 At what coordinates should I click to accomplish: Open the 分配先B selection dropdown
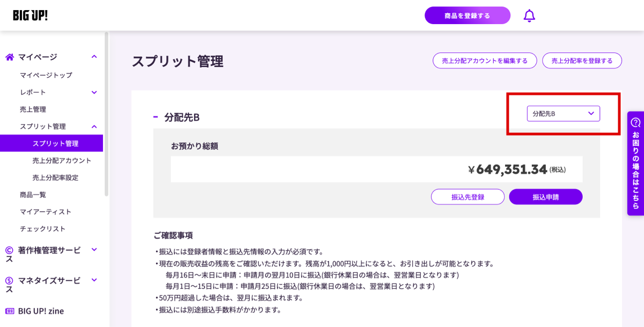coord(563,114)
